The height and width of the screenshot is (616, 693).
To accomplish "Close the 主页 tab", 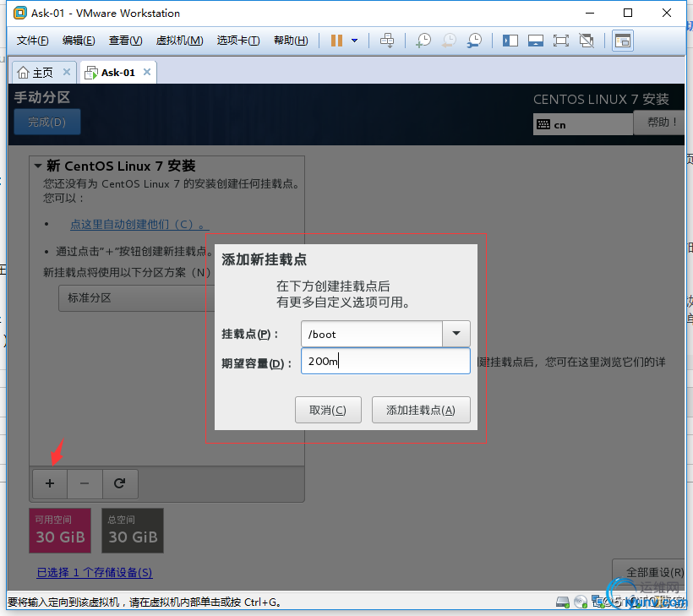I will [67, 72].
